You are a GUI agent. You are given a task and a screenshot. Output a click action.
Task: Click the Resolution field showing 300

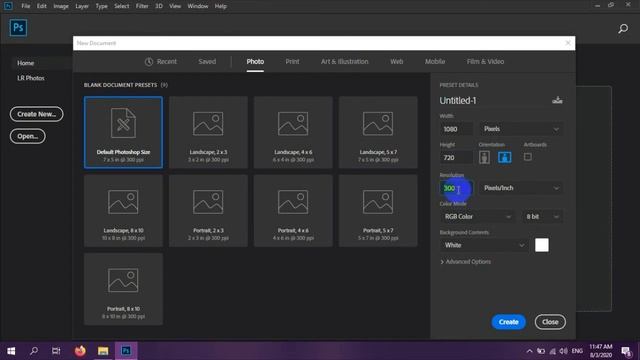pos(456,188)
